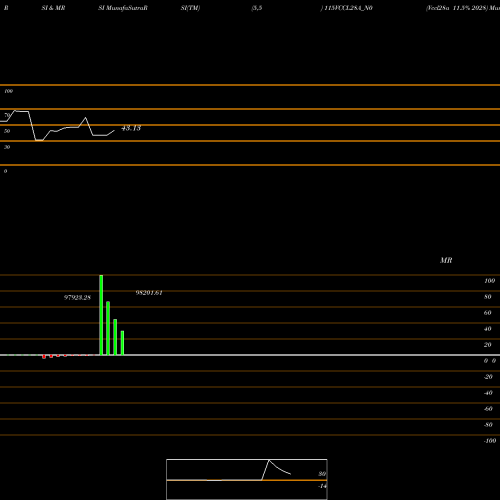Click the '-14' label in mini chart
Screen dimensions: 500x500
(322, 486)
